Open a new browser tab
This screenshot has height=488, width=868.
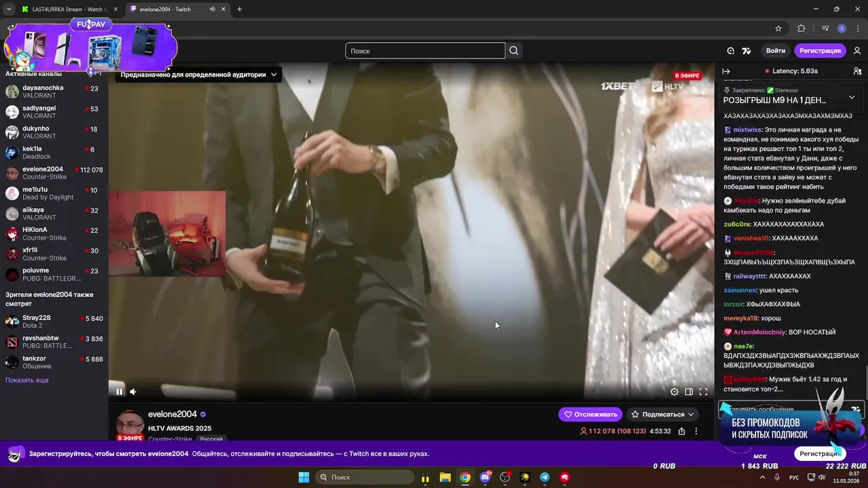pyautogui.click(x=239, y=9)
